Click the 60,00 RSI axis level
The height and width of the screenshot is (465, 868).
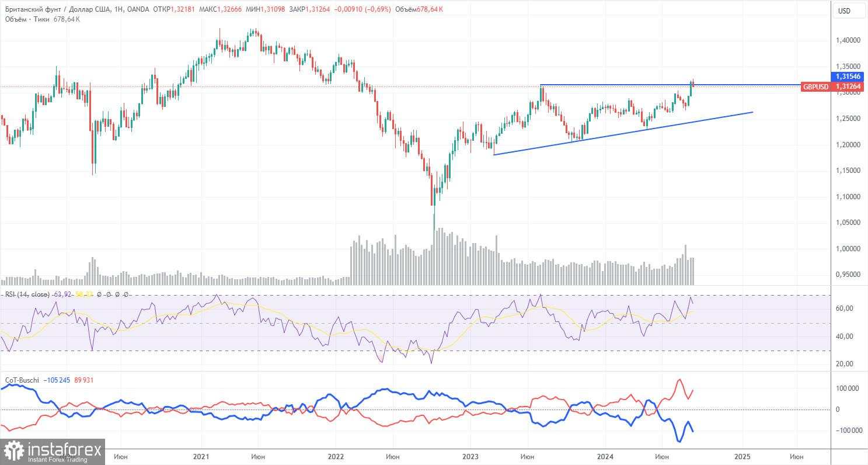click(x=845, y=308)
